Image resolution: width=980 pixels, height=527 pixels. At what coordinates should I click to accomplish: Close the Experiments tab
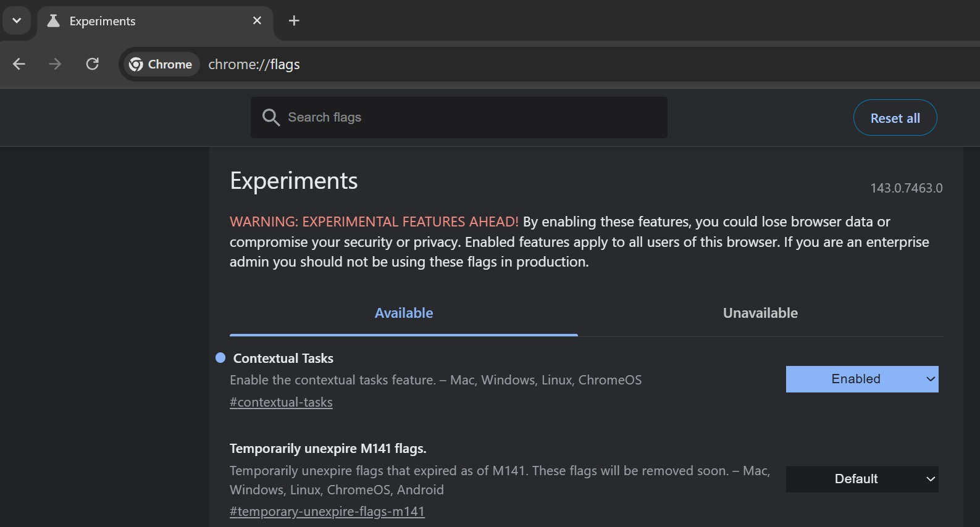click(x=257, y=21)
